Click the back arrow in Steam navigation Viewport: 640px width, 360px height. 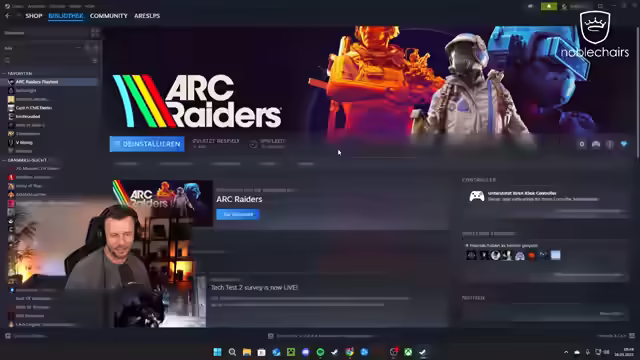[8, 16]
